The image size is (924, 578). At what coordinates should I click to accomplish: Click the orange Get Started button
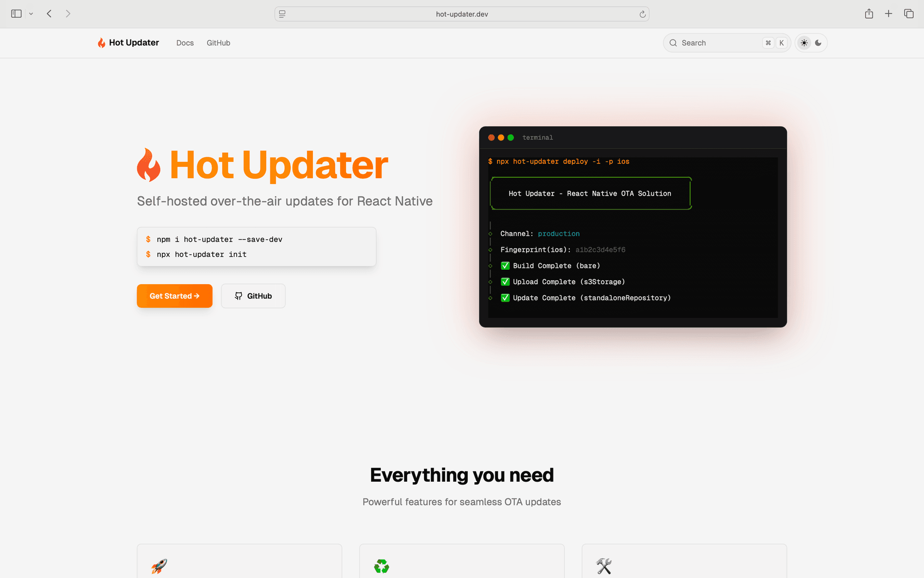[x=174, y=296]
